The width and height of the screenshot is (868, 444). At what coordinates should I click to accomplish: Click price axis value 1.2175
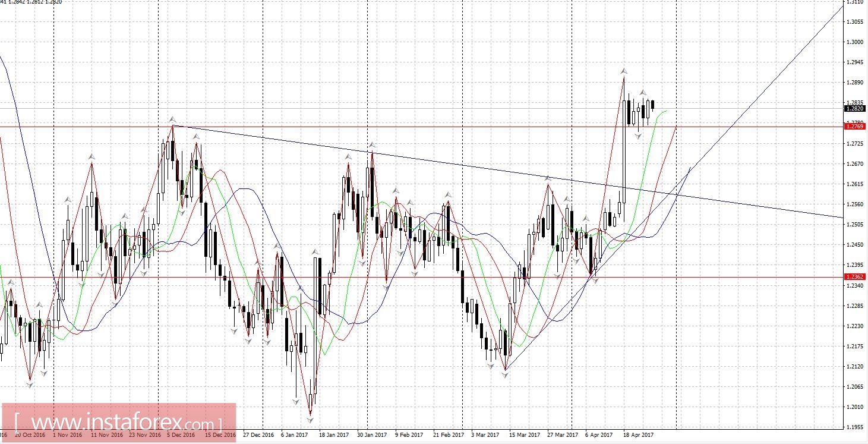pyautogui.click(x=855, y=347)
